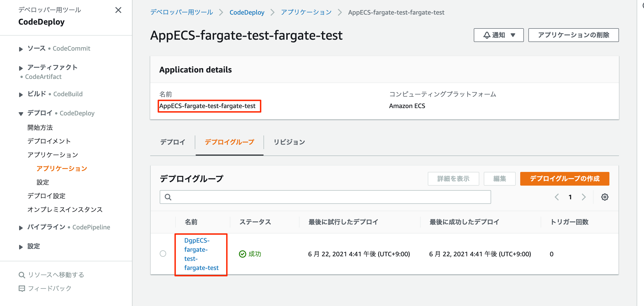Click the next page arrow
Screen dimensions: 644x306
(x=584, y=197)
